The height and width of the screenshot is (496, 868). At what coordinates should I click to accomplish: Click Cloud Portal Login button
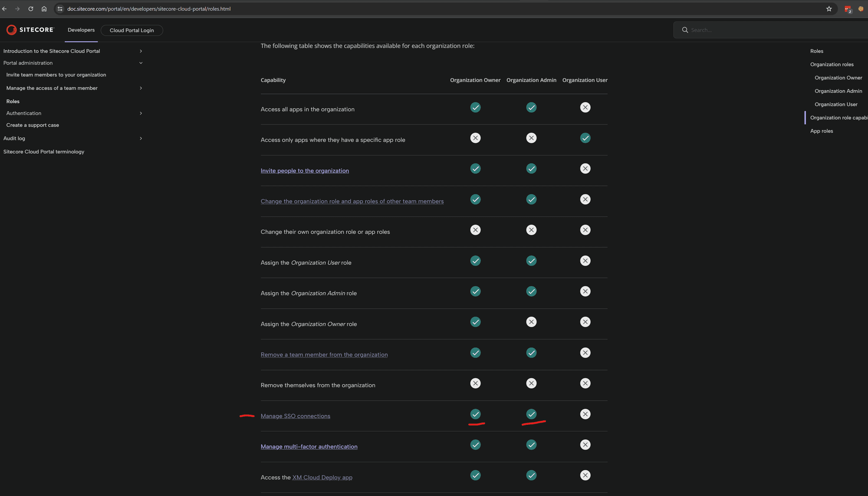click(x=132, y=30)
